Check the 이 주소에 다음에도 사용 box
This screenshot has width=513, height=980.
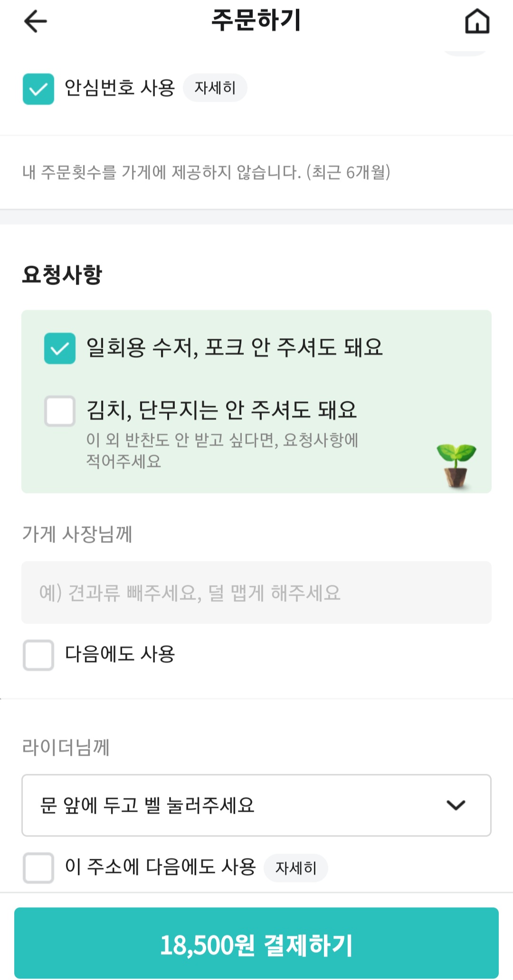click(x=38, y=868)
